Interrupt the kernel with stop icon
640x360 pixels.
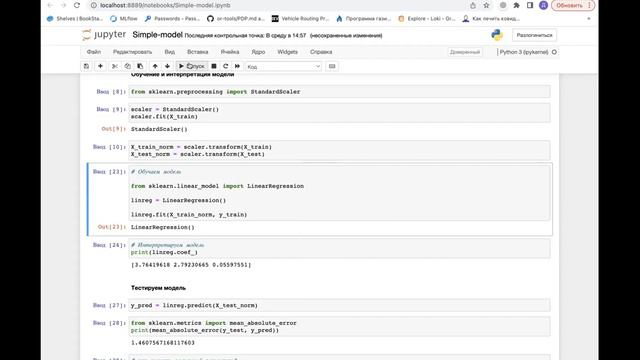point(213,66)
